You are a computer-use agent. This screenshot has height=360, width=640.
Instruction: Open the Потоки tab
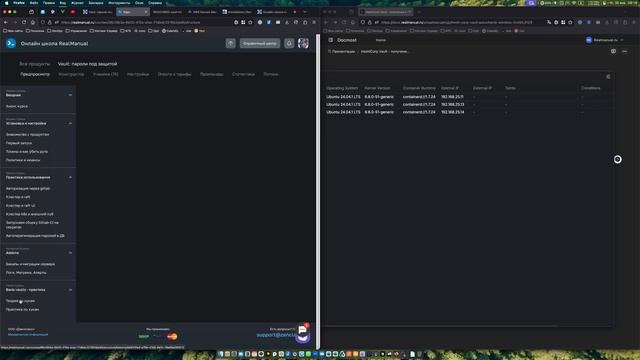(271, 74)
